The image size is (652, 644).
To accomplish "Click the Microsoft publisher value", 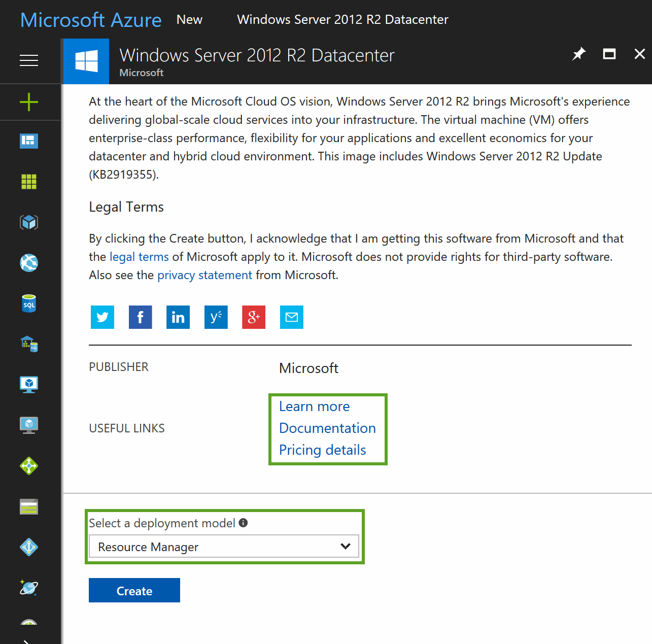I will (x=308, y=368).
